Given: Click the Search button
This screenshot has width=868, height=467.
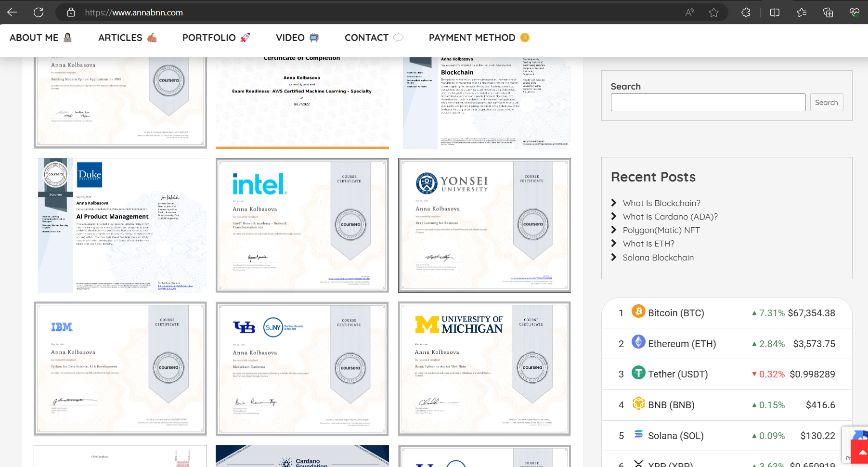Looking at the screenshot, I should [x=827, y=103].
